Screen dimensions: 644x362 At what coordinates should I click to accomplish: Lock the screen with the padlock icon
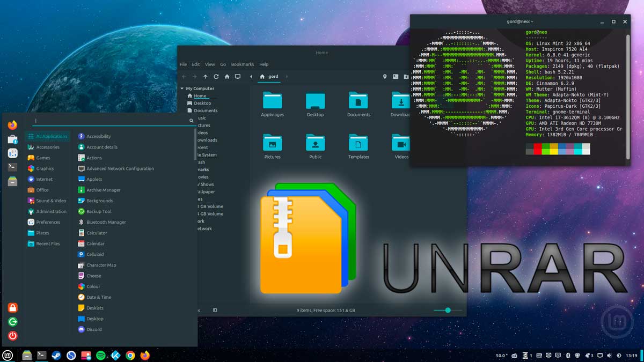coord(12,307)
